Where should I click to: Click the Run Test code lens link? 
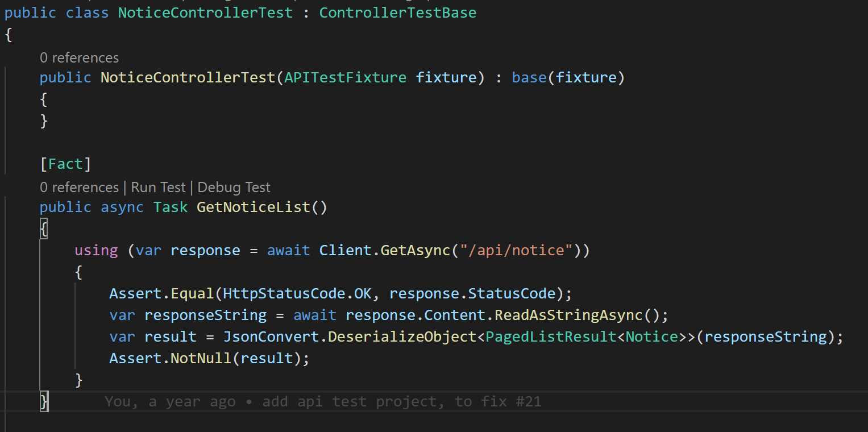pyautogui.click(x=158, y=188)
